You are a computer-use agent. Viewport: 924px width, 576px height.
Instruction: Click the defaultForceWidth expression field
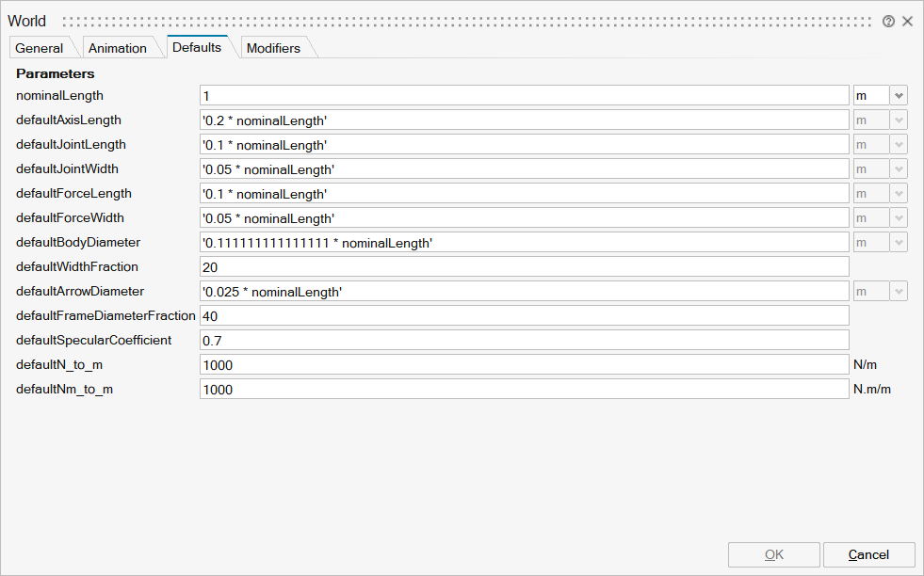pos(525,218)
